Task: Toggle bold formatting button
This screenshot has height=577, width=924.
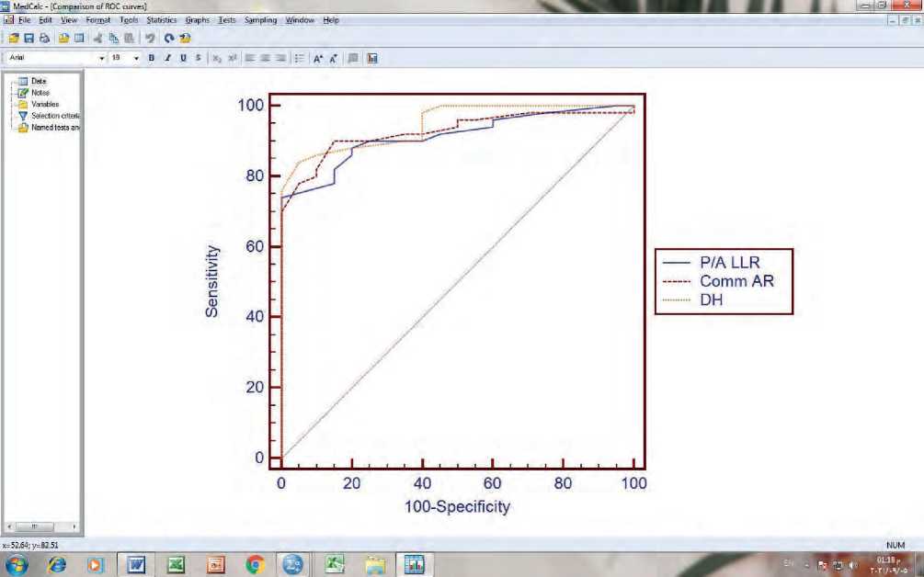Action: (152, 58)
